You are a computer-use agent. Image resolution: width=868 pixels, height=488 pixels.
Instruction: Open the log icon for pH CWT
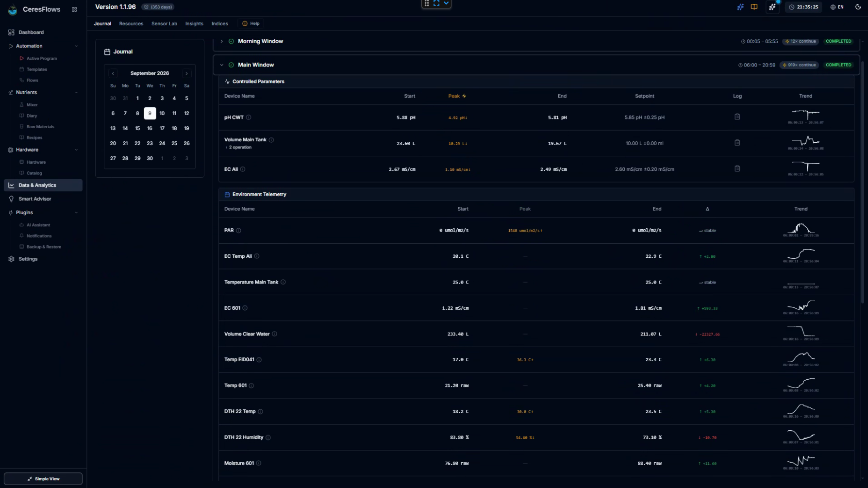pos(737,117)
